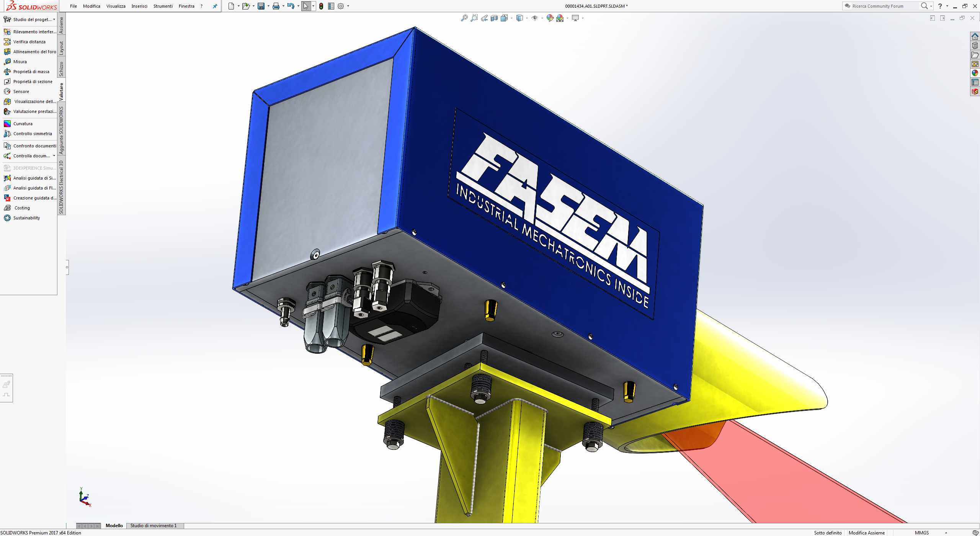Select the Sensore tool
This screenshot has width=980, height=536.
click(x=16, y=92)
